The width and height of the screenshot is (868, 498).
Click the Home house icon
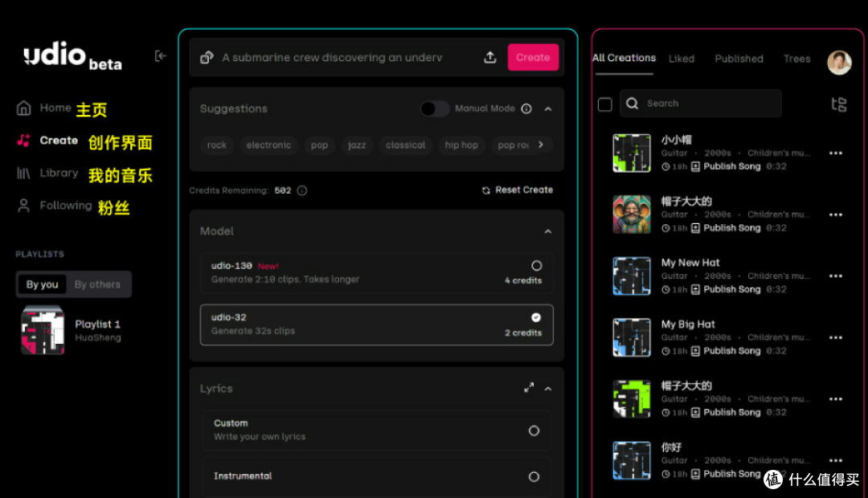[24, 108]
